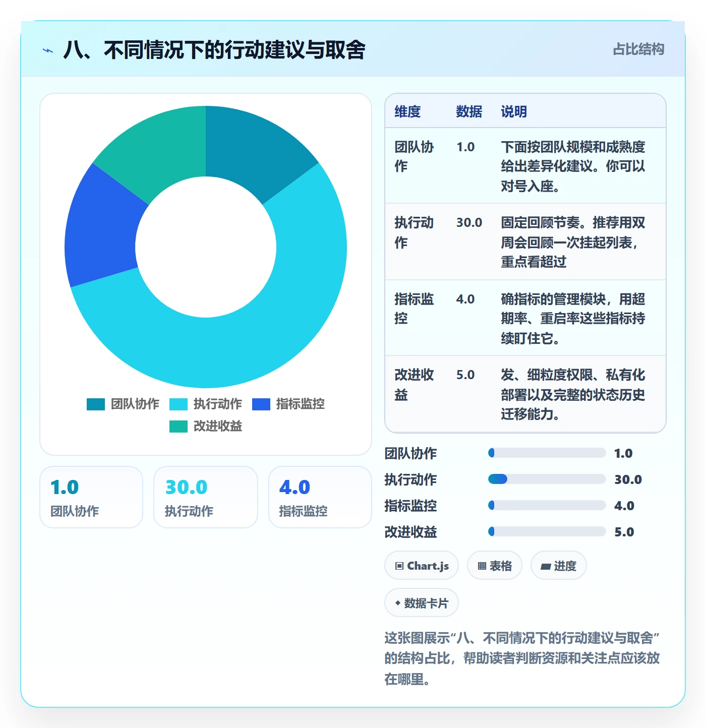
Task: Click the 指标监控 progress bar
Action: [x=547, y=505]
